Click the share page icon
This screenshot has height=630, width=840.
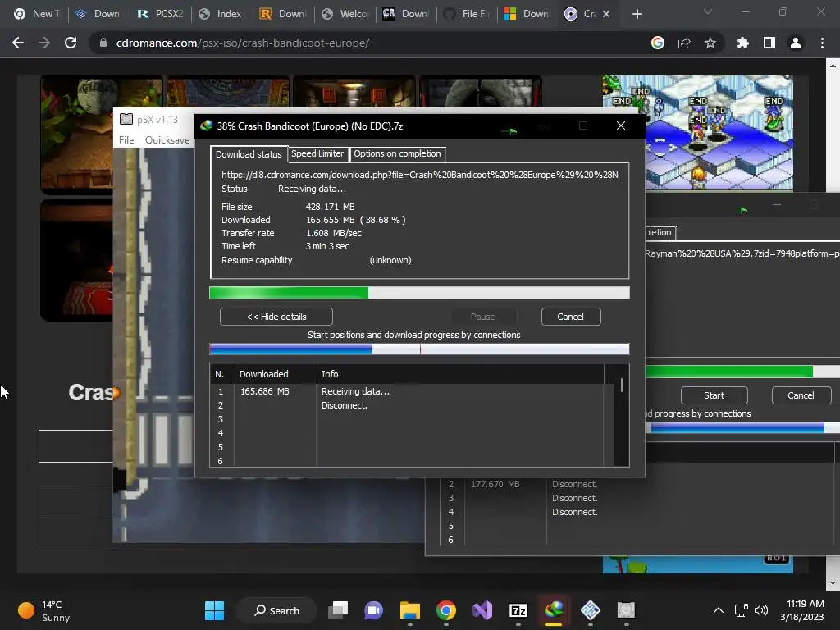click(x=684, y=43)
